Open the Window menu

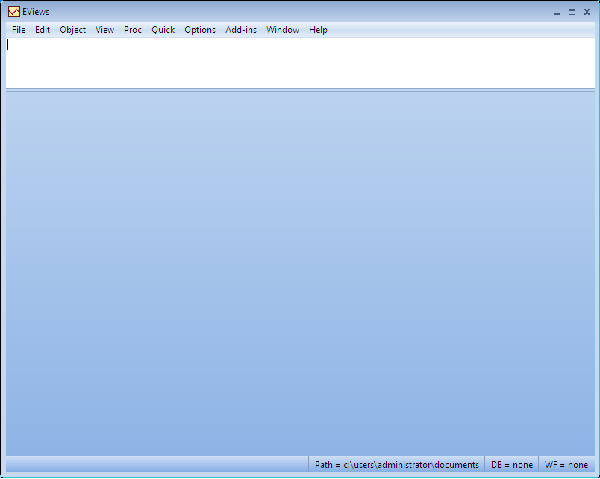coord(282,30)
